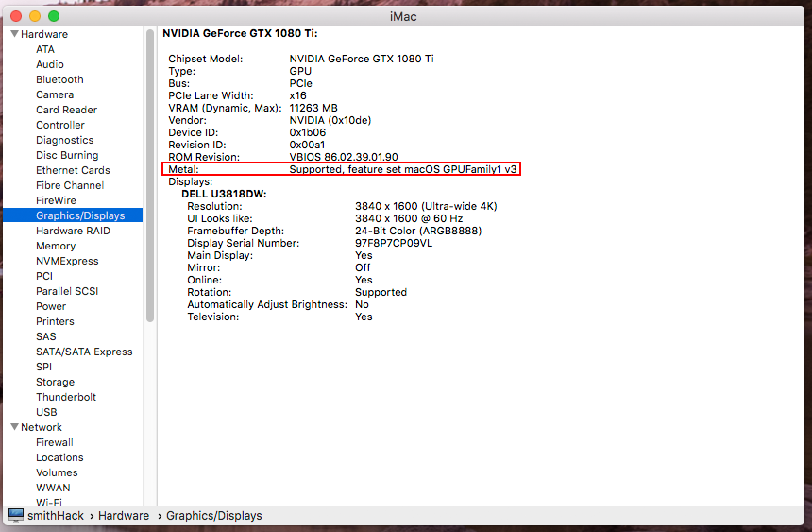Show Power information
Screen dimensions: 812x532
point(51,306)
